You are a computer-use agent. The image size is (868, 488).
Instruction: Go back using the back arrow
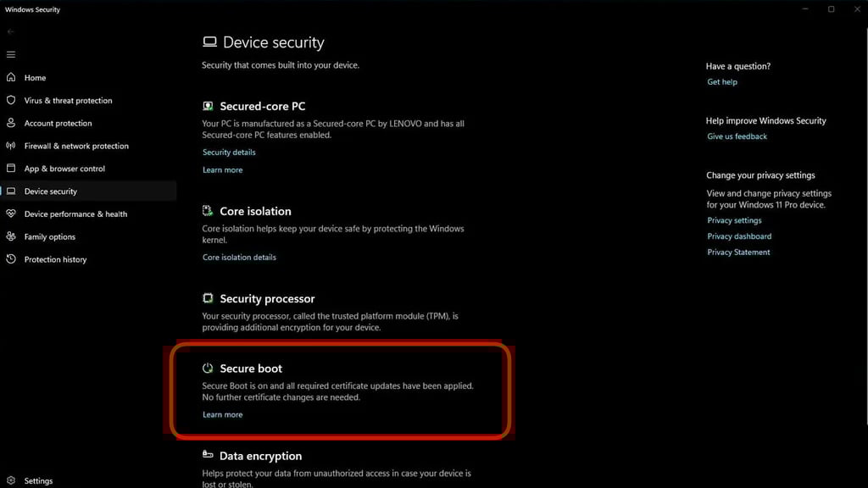coord(11,31)
